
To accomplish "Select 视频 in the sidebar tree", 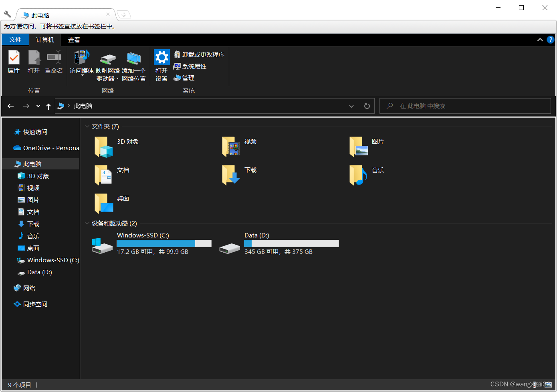I will 29,188.
